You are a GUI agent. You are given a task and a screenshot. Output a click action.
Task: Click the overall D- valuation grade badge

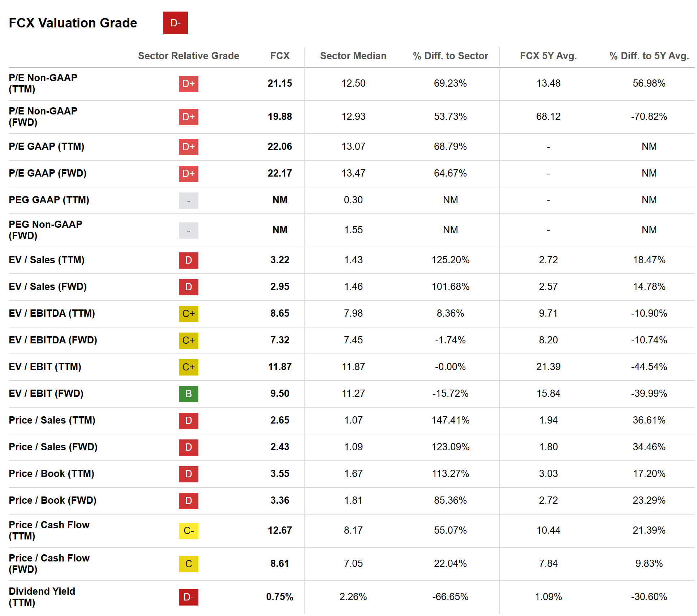click(175, 23)
